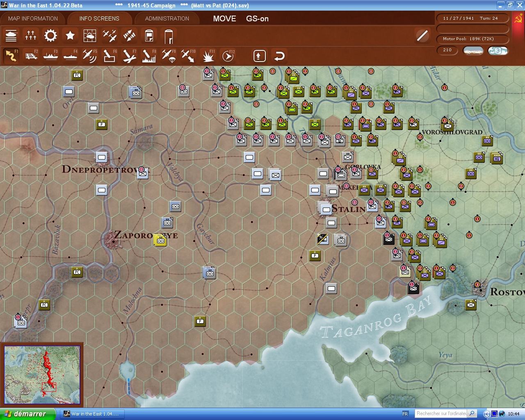Click the upward arrow box toolbar icon

pyautogui.click(x=259, y=56)
